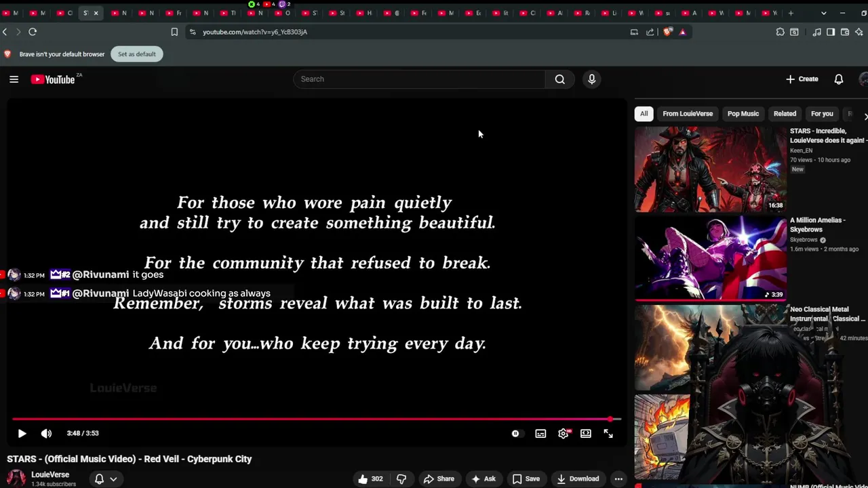Like the video with 302 likes
Image resolution: width=868 pixels, height=488 pixels.
pyautogui.click(x=370, y=479)
